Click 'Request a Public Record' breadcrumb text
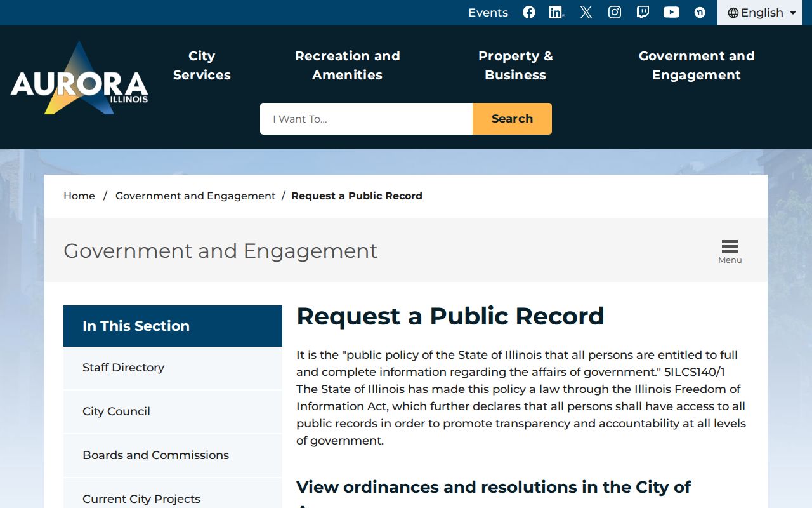 point(357,196)
